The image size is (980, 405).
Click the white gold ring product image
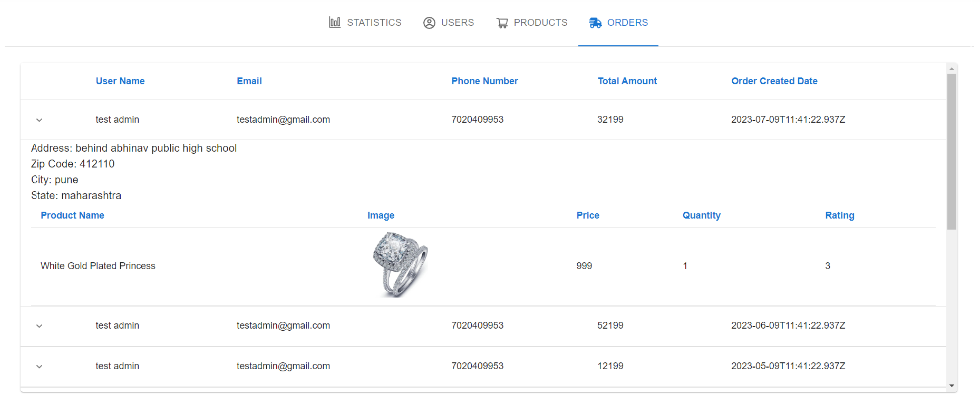pyautogui.click(x=400, y=265)
